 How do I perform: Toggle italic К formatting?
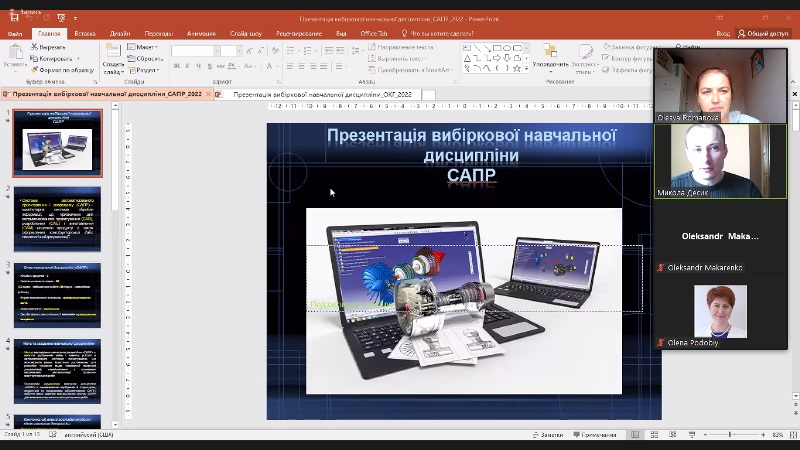point(187,66)
